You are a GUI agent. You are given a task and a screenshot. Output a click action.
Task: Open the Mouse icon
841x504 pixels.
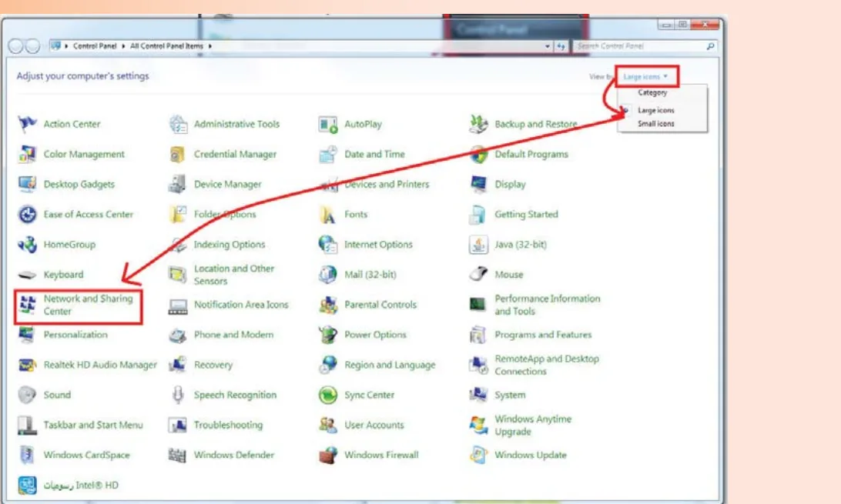click(x=478, y=274)
